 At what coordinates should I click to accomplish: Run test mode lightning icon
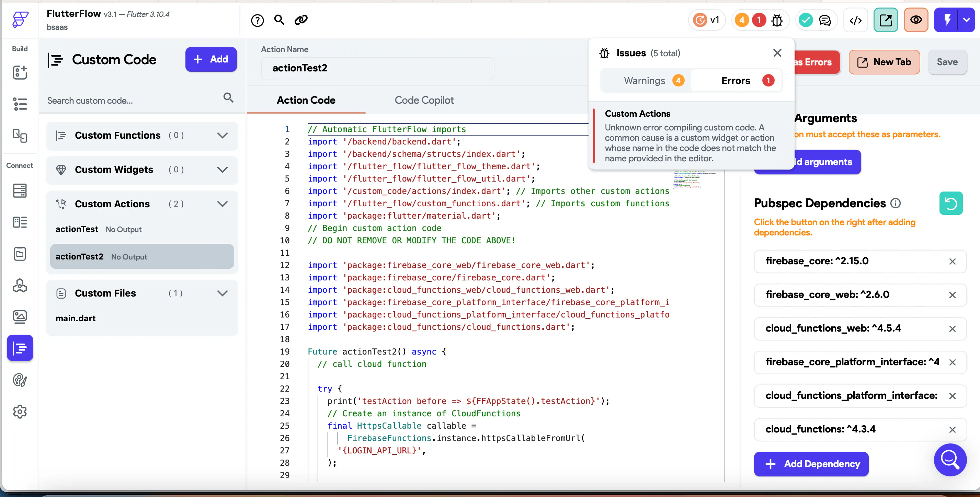point(947,20)
